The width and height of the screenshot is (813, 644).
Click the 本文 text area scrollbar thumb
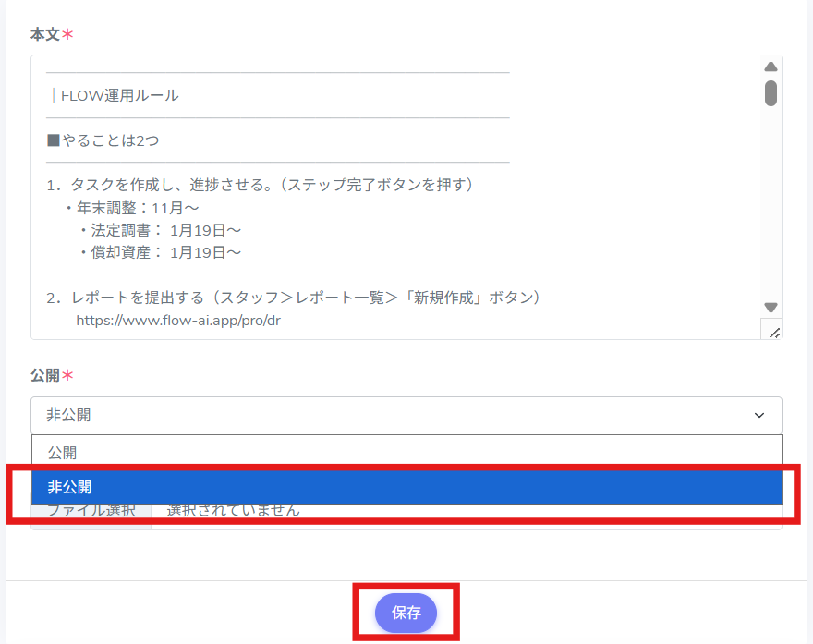pos(771,92)
